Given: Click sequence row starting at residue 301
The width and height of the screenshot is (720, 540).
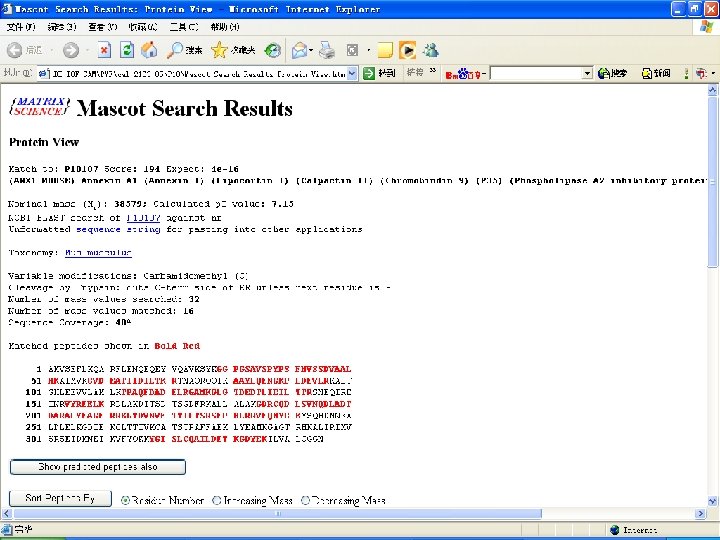Looking at the screenshot, I should [174, 439].
